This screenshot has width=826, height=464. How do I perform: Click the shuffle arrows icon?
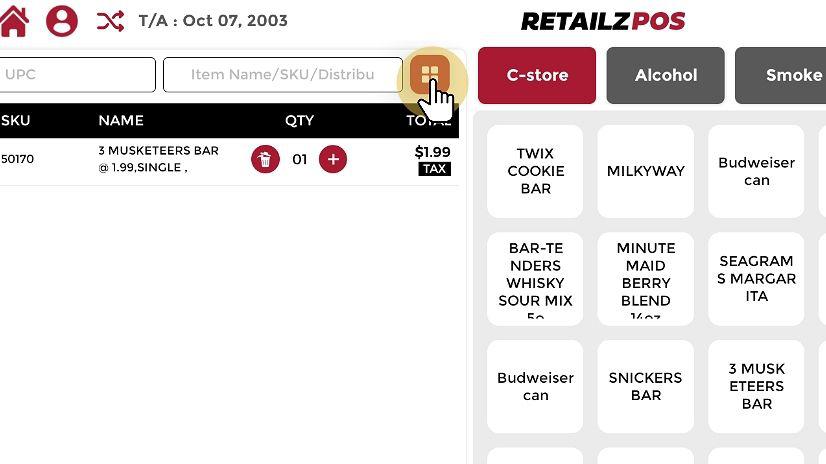[x=110, y=20]
